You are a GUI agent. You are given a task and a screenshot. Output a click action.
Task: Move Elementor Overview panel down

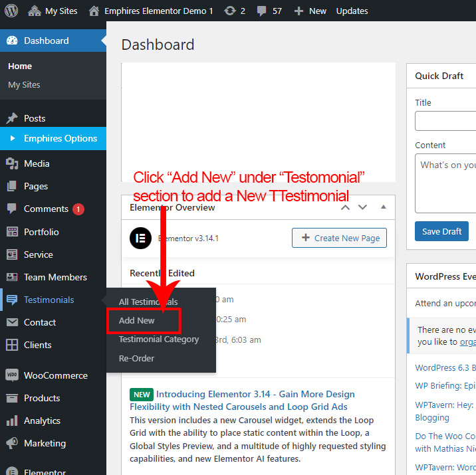(x=362, y=207)
